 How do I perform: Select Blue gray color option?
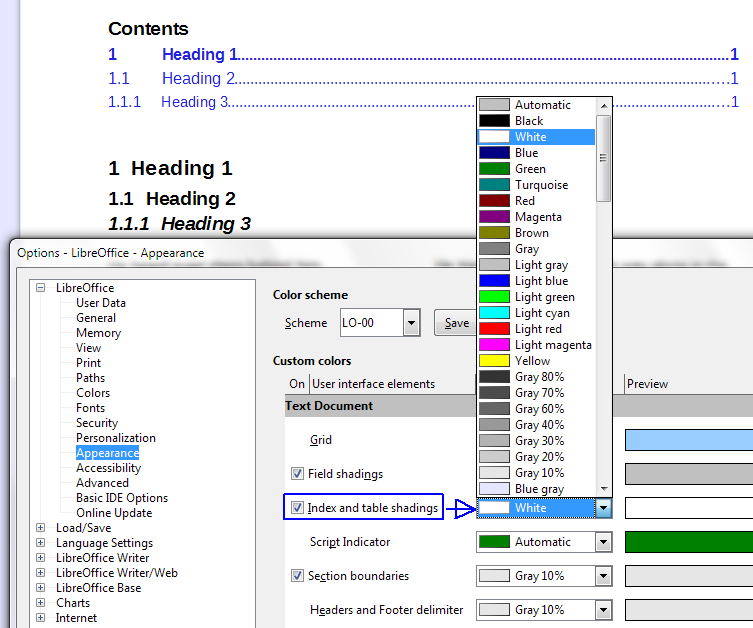coord(539,489)
